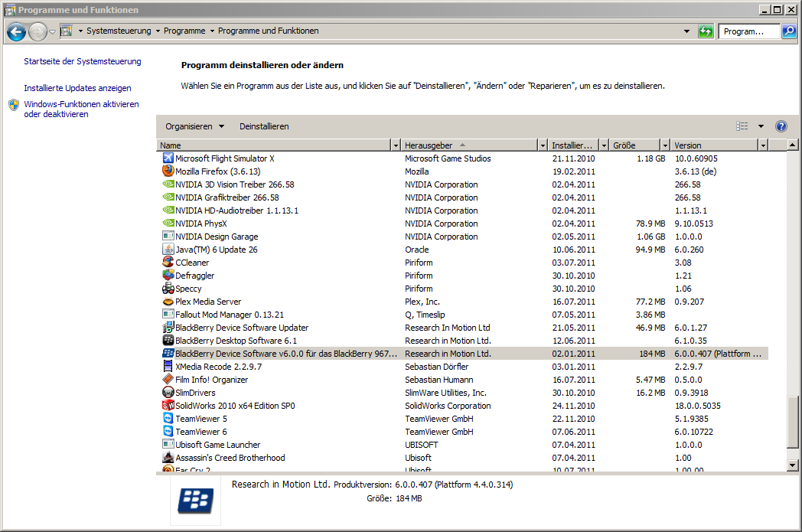Sort by the Name column header

pyautogui.click(x=274, y=145)
